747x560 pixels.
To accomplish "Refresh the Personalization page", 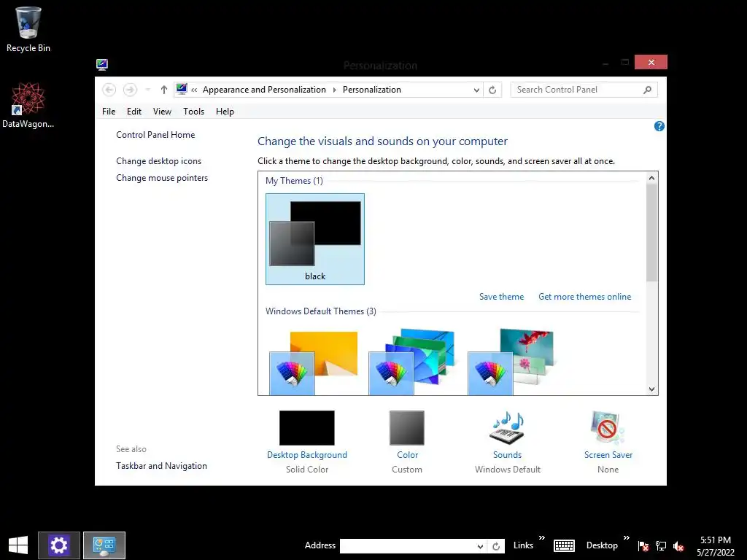I will pyautogui.click(x=492, y=90).
